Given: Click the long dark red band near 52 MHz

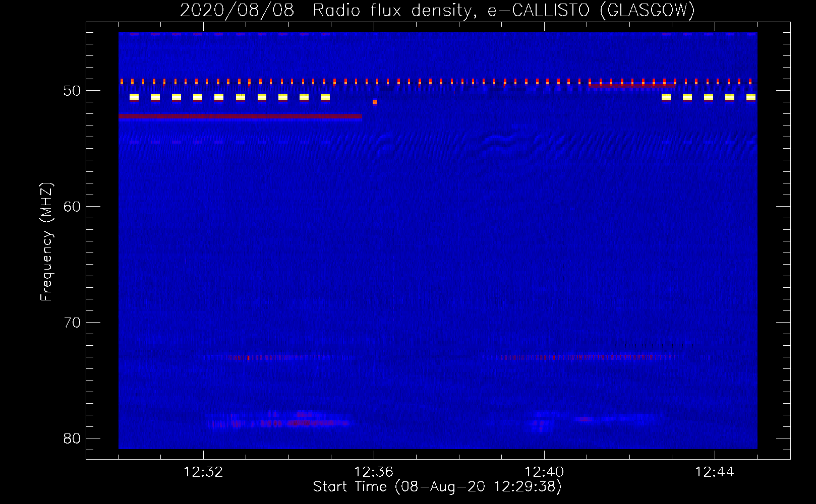Looking at the screenshot, I should (240, 116).
